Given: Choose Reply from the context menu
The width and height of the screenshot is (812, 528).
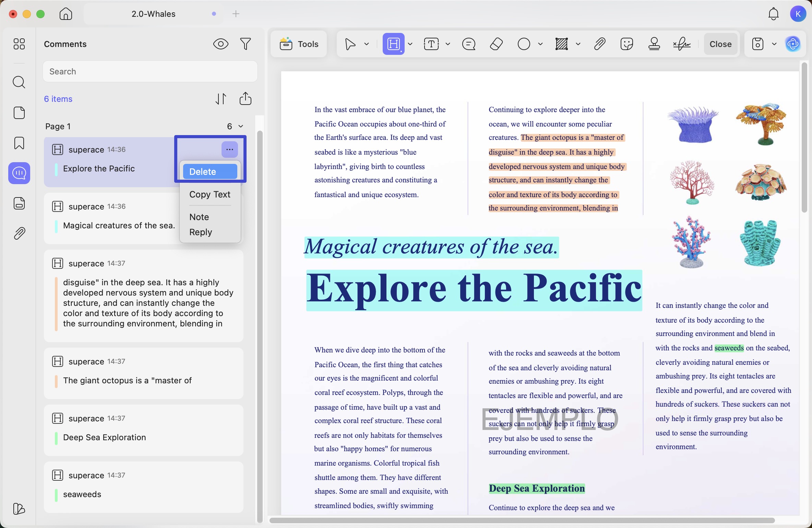Looking at the screenshot, I should pyautogui.click(x=210, y=232).
